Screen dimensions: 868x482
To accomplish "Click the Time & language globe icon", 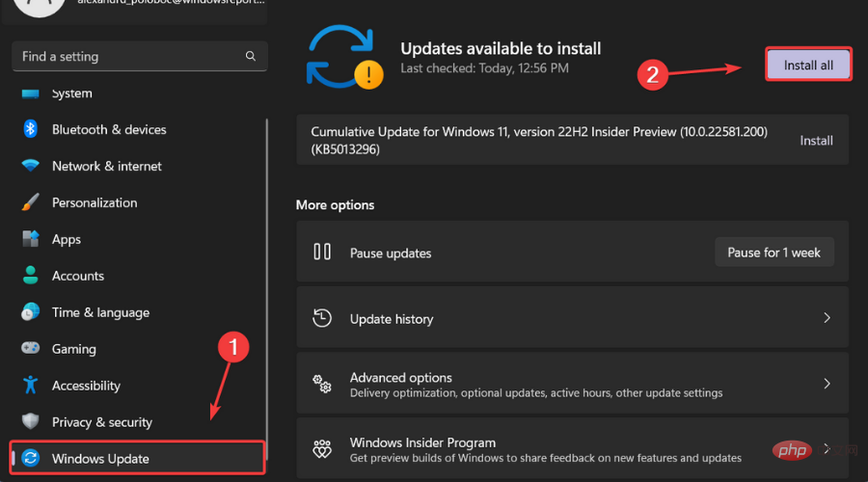I will pos(31,312).
